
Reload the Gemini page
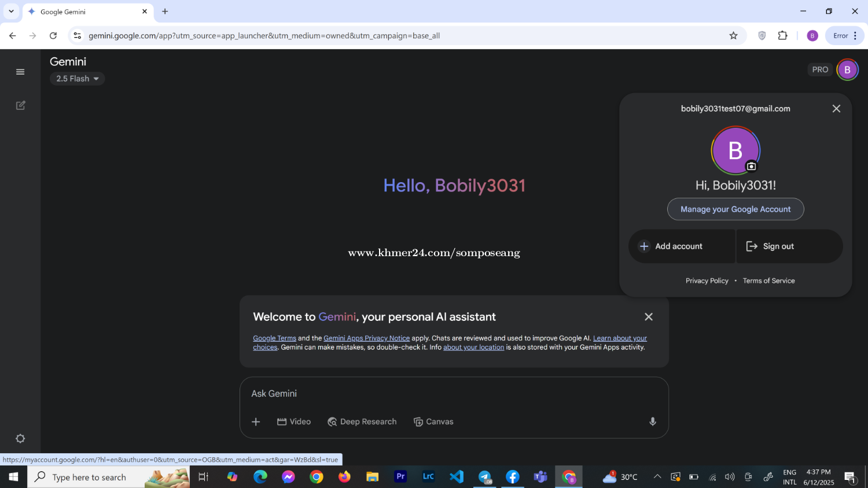point(53,36)
